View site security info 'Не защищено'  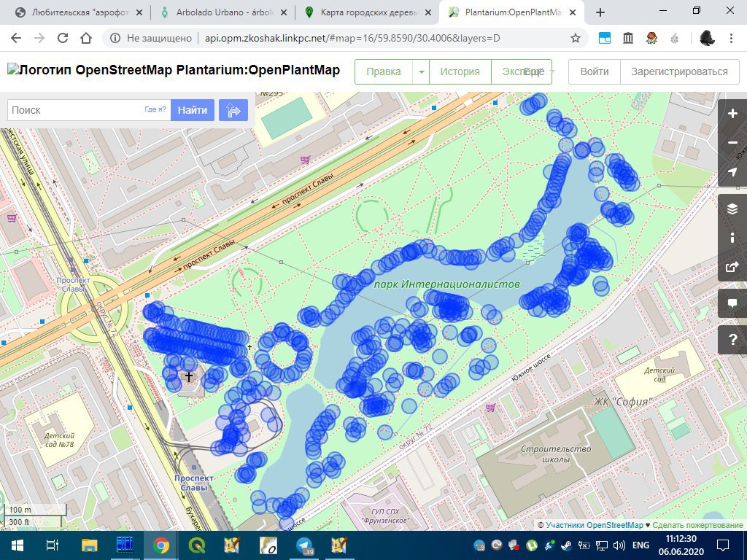click(151, 38)
